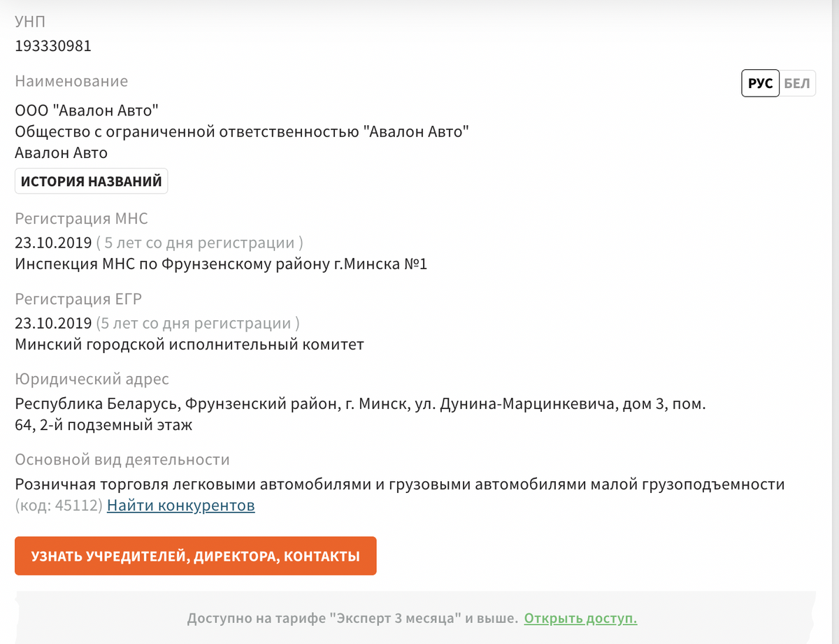Click the Инспекция МНС по Фрунзенскому району text
The image size is (839, 644).
(221, 264)
